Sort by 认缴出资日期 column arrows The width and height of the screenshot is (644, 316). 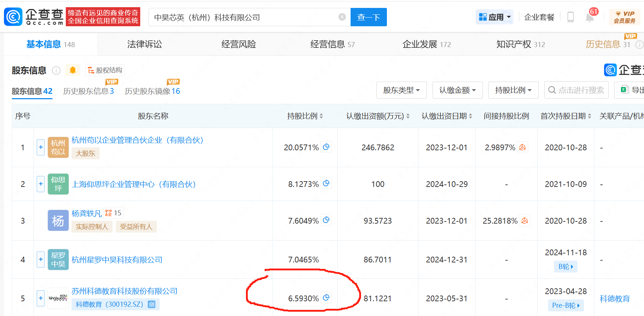click(470, 116)
